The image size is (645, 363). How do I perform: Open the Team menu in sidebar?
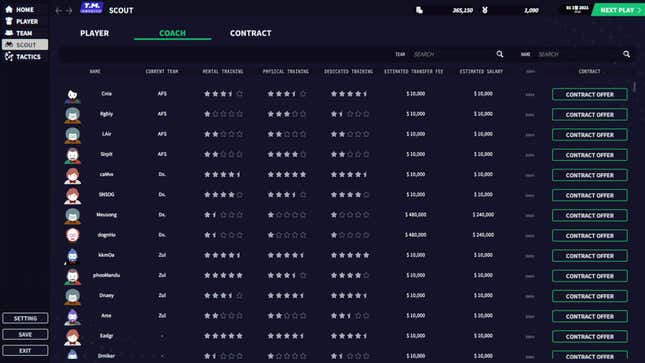tap(25, 33)
